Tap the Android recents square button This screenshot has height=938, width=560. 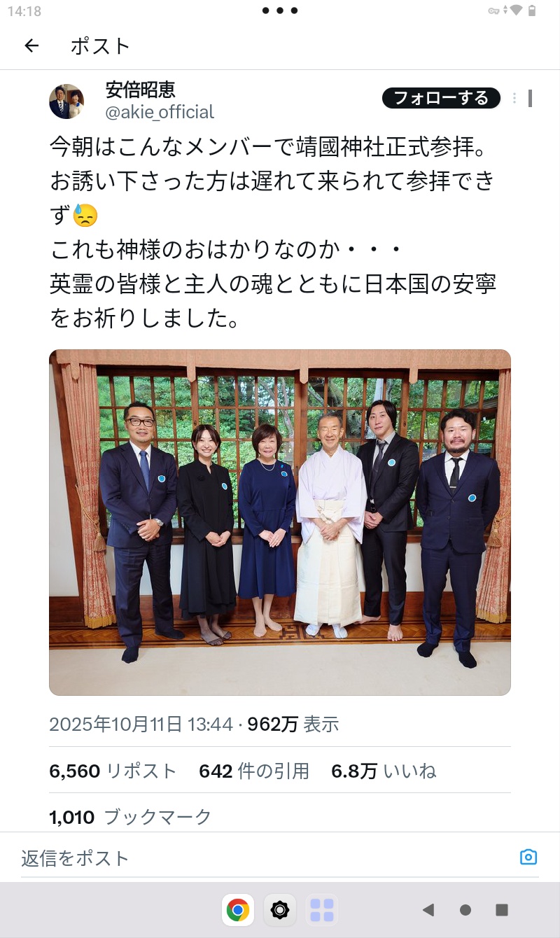[x=502, y=910]
